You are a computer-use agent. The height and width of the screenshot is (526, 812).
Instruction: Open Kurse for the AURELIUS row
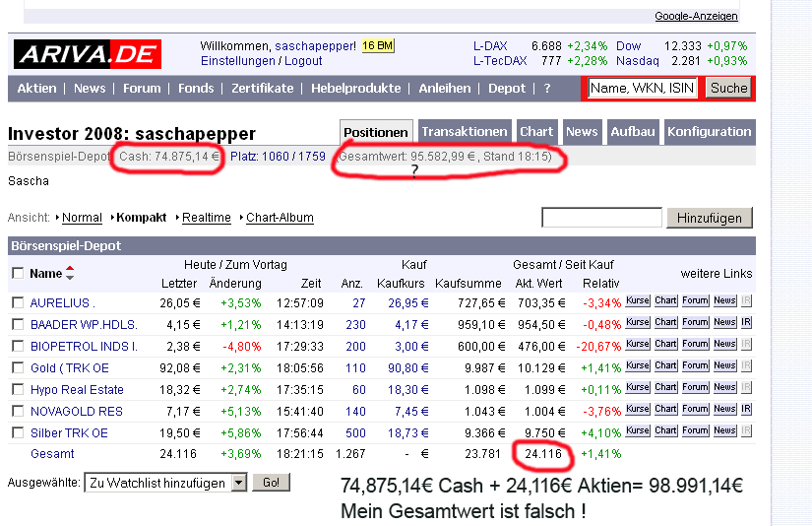tap(638, 301)
